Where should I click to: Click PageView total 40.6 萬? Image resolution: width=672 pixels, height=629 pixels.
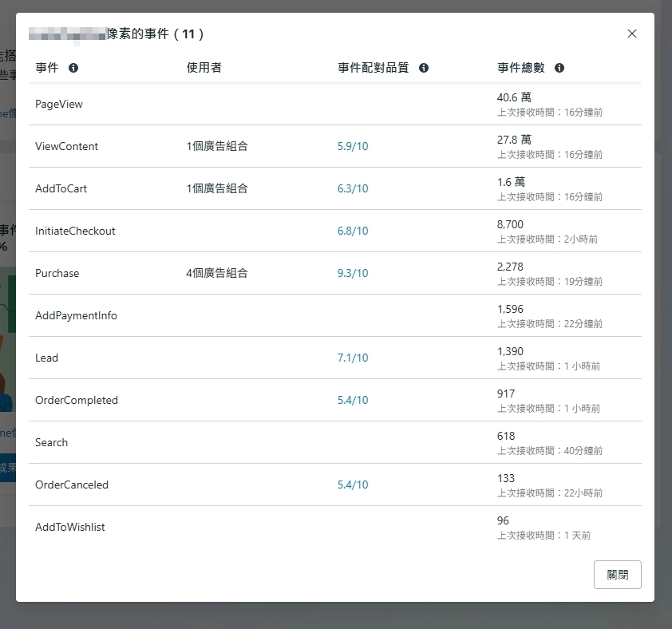[x=514, y=97]
